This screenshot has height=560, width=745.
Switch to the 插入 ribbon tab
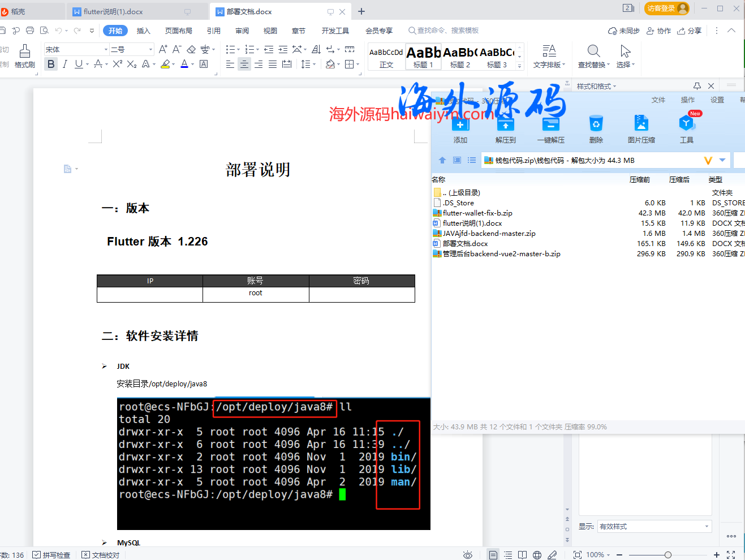(x=143, y=31)
